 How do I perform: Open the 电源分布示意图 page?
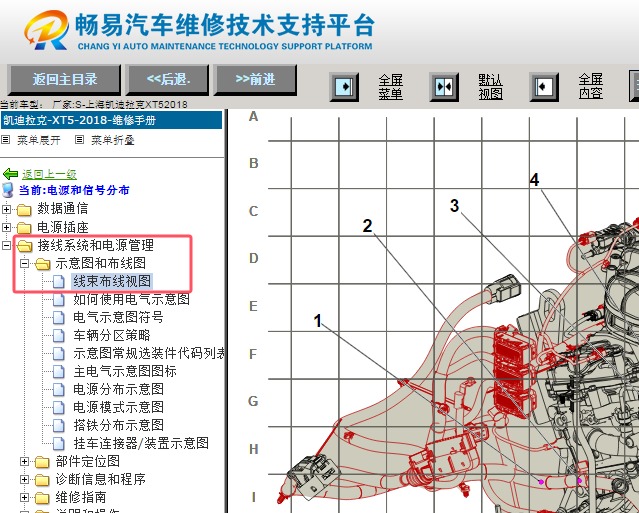[x=118, y=390]
